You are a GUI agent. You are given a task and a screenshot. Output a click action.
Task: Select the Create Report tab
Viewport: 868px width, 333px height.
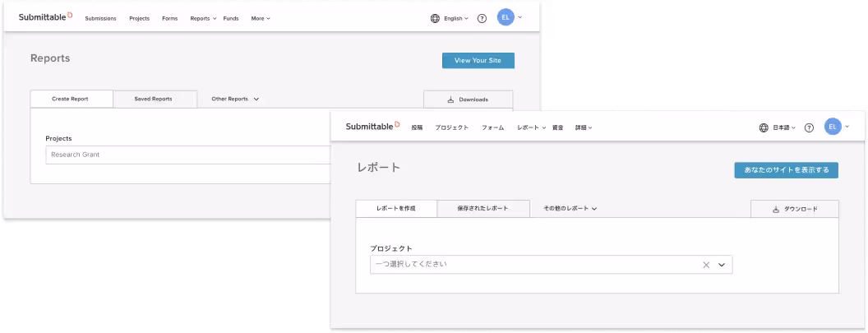click(x=72, y=99)
